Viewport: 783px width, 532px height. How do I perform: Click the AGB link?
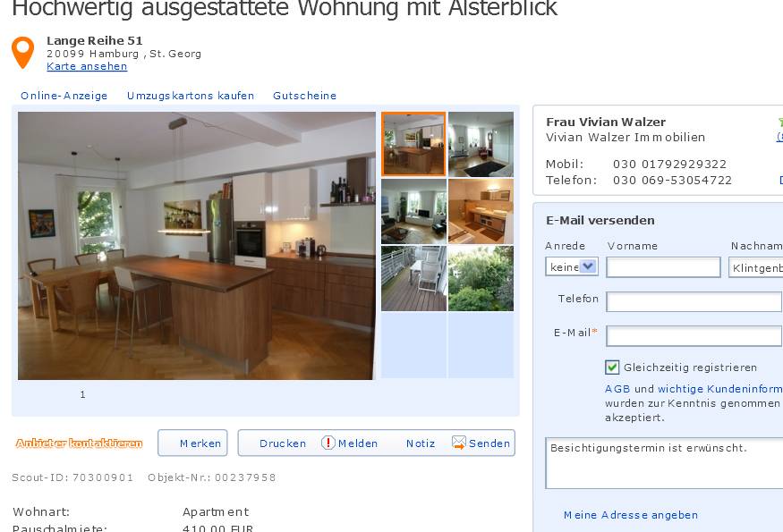(617, 389)
